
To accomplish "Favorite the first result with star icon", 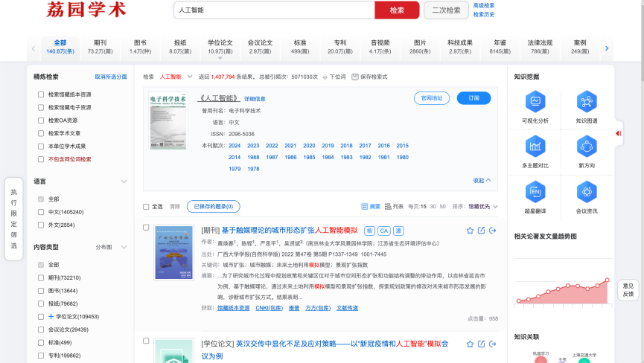I will click(x=470, y=231).
